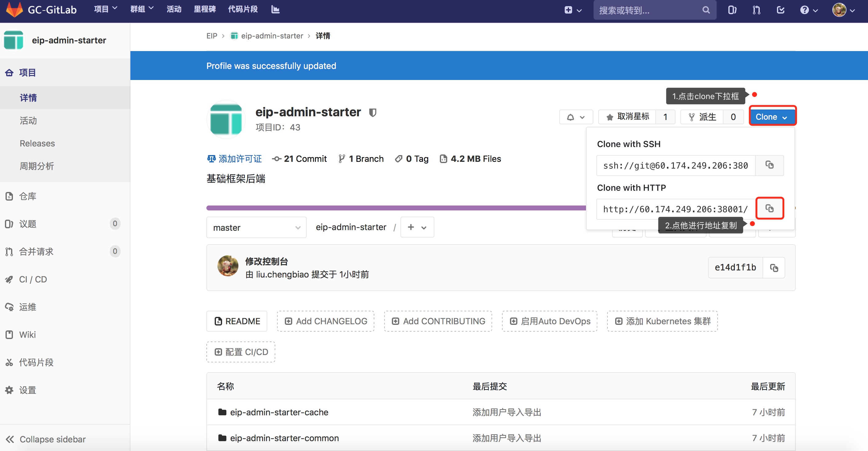Open the to-do list icon in navbar
The image size is (868, 451).
(780, 10)
